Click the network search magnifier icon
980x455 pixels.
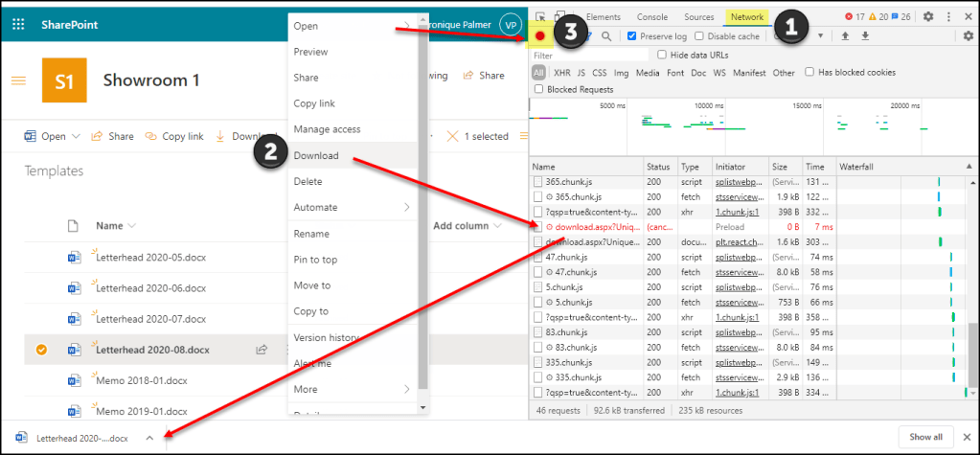[x=606, y=36]
